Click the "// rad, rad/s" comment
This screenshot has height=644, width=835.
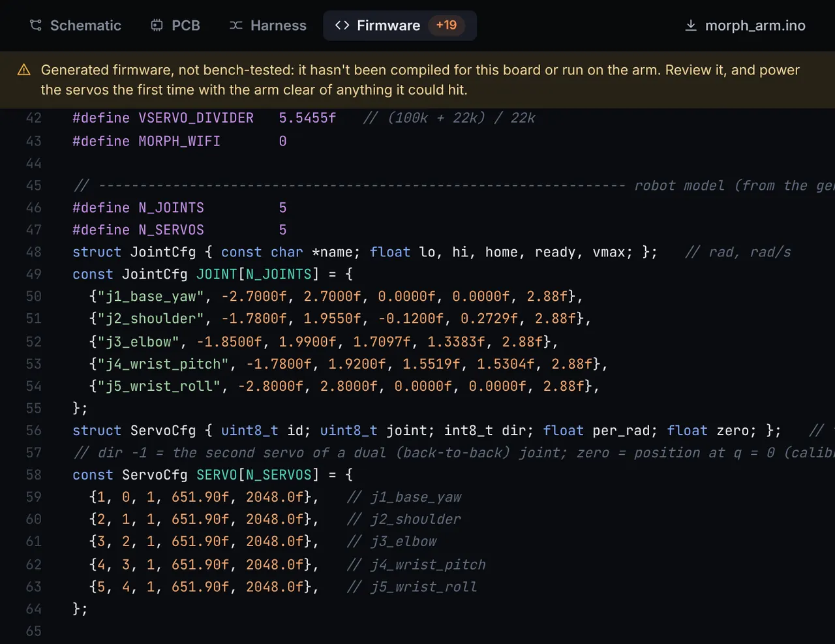pyautogui.click(x=738, y=252)
